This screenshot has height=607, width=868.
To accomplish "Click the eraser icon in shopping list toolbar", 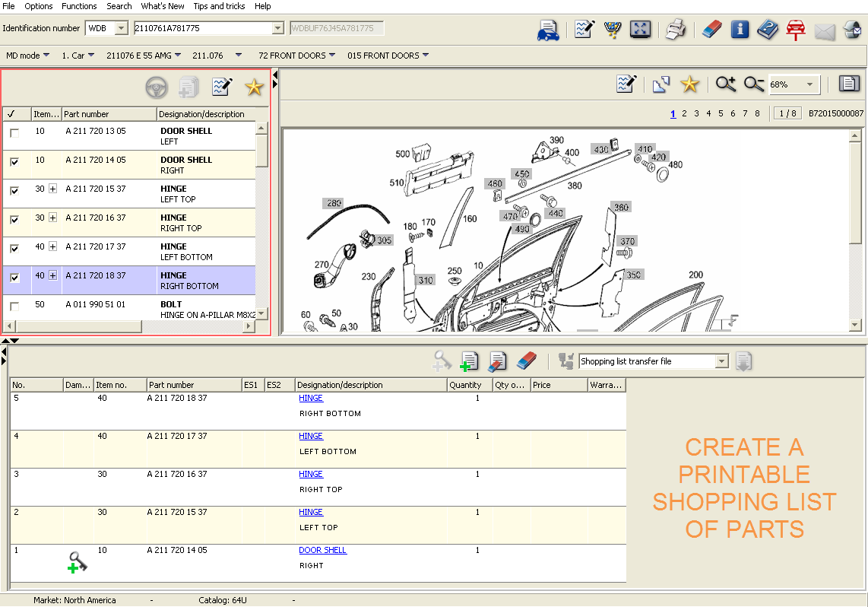I will coord(527,361).
